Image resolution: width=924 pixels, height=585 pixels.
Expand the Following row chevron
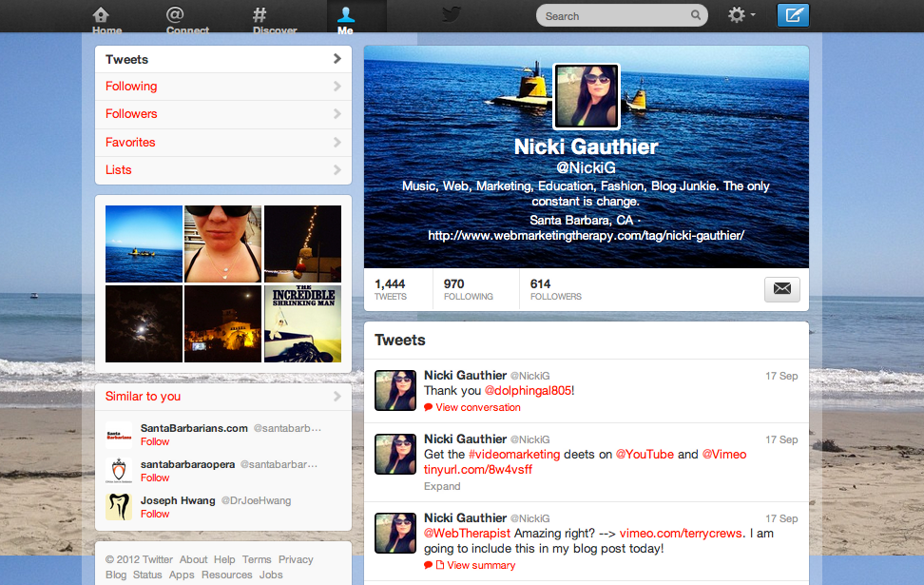click(337, 87)
